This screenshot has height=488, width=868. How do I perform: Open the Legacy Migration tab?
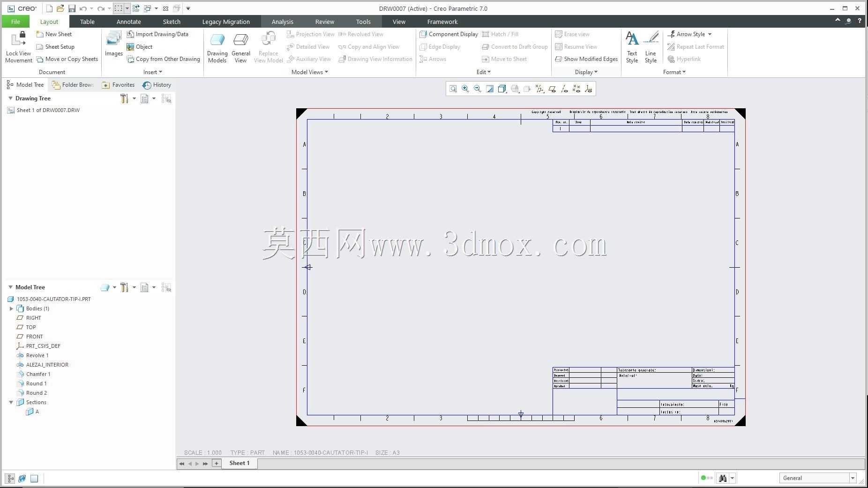click(226, 22)
